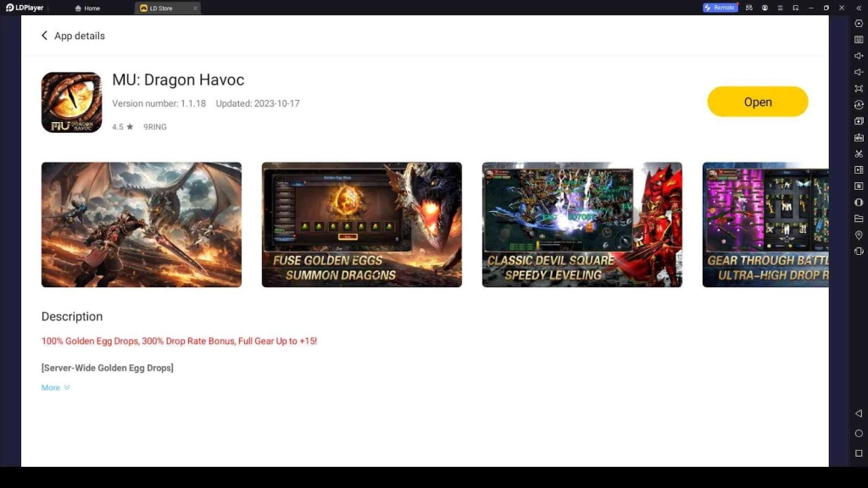This screenshot has width=868, height=488.
Task: Go back from App details
Action: click(x=44, y=36)
